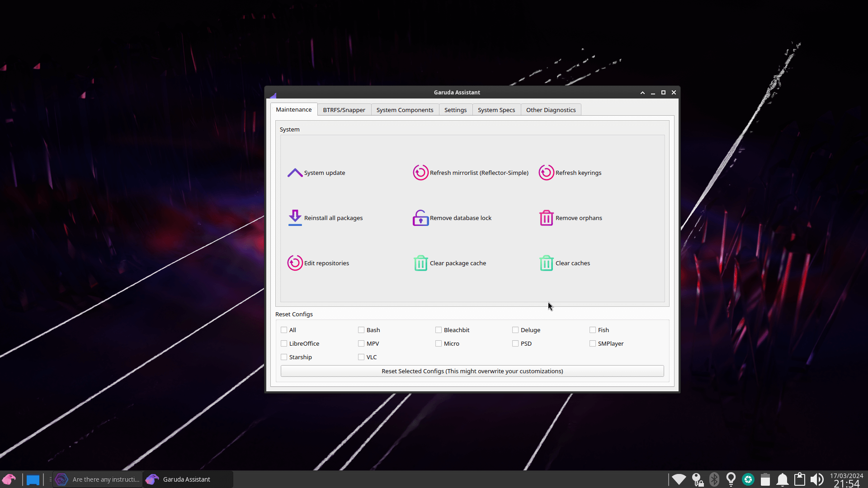Enable the All configs checkbox
The height and width of the screenshot is (488, 868).
pyautogui.click(x=284, y=330)
